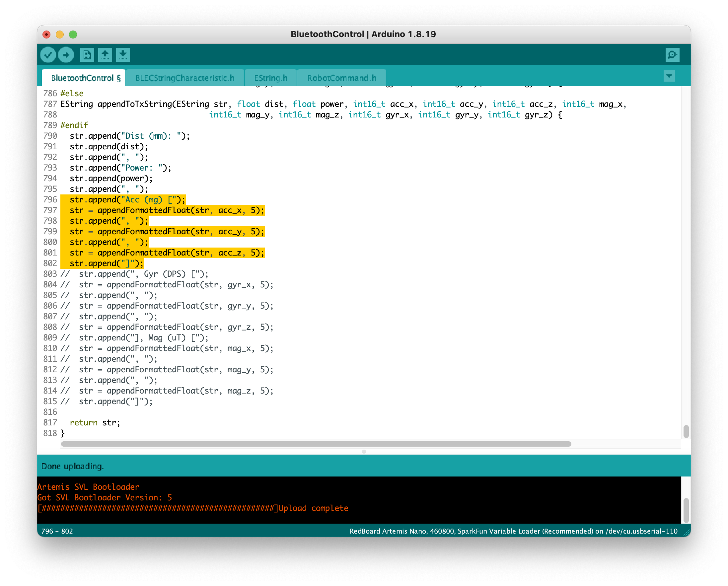The width and height of the screenshot is (728, 586).
Task: Click 'str.append(power);' on line 794
Action: tap(111, 178)
